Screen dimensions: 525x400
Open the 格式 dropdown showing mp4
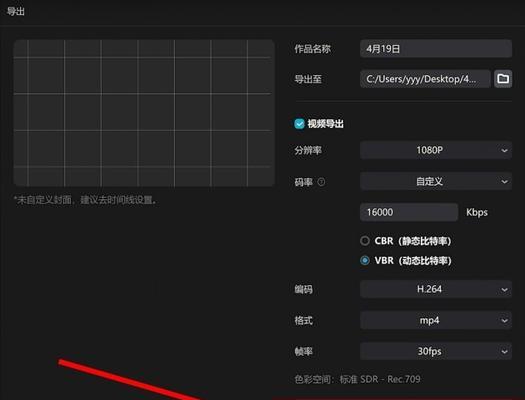(436, 320)
